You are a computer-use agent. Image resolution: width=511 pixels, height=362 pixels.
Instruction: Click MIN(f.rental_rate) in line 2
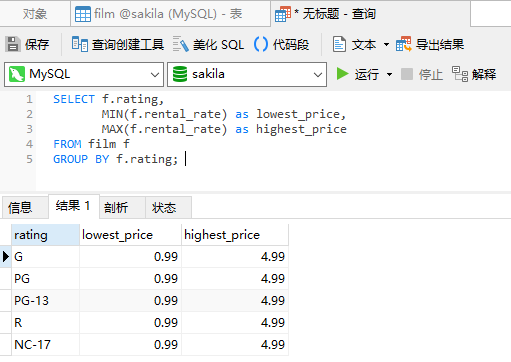click(164, 114)
